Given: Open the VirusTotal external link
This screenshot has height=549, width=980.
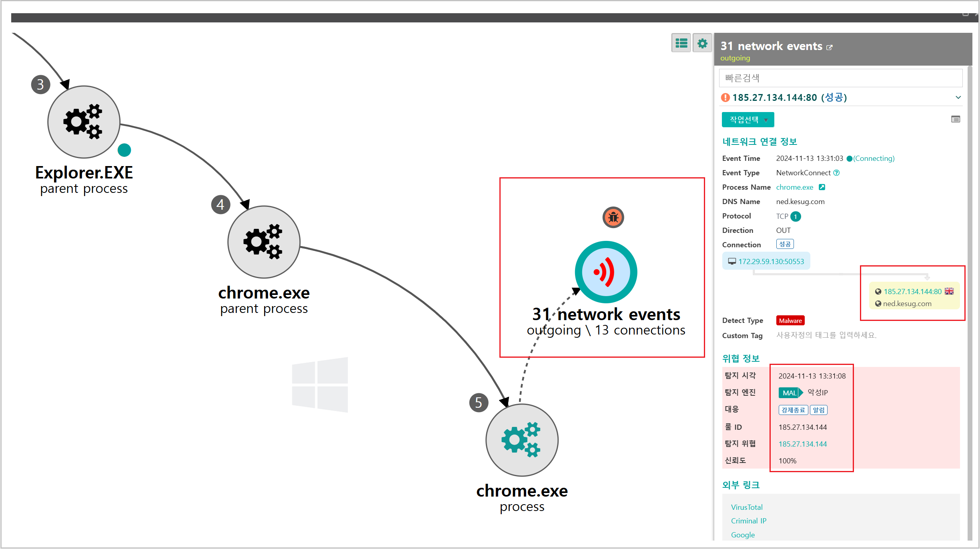Looking at the screenshot, I should [x=747, y=507].
